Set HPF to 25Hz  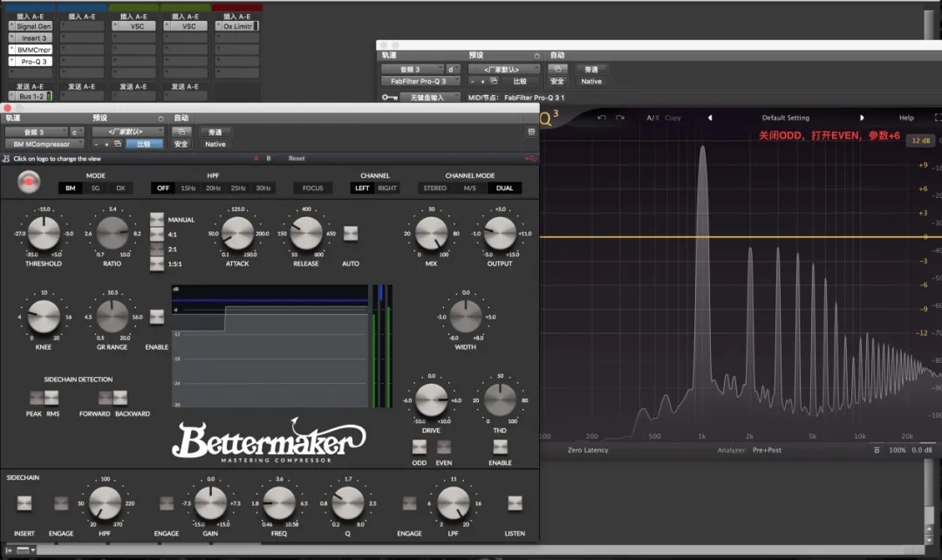point(238,188)
